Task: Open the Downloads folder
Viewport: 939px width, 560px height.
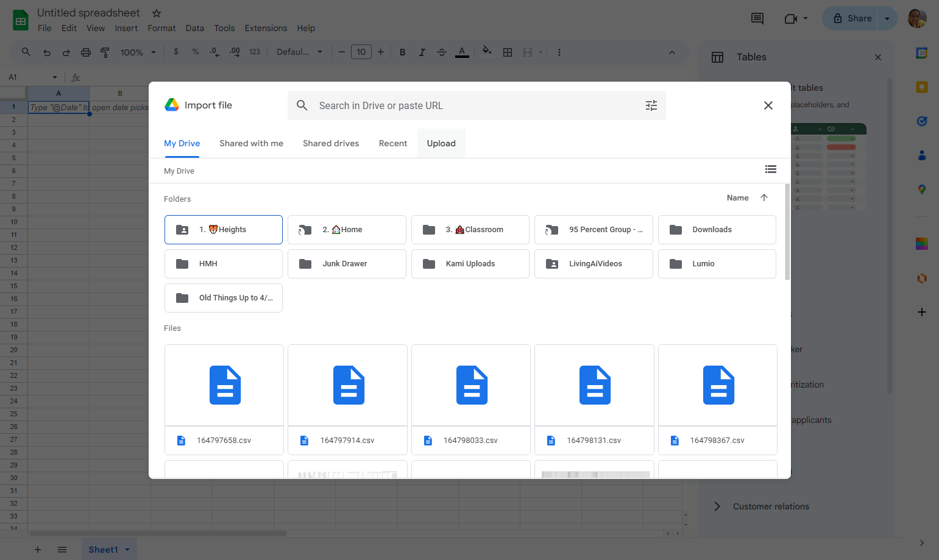Action: 717,230
